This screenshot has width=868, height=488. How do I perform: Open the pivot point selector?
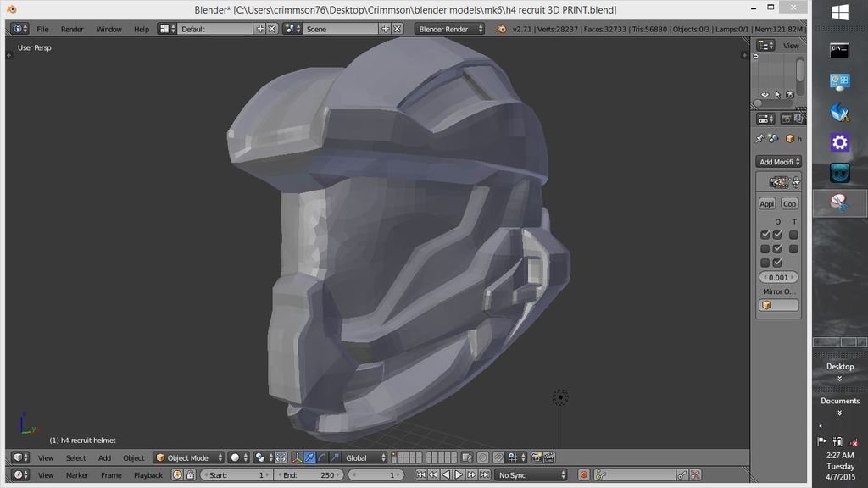(x=263, y=457)
